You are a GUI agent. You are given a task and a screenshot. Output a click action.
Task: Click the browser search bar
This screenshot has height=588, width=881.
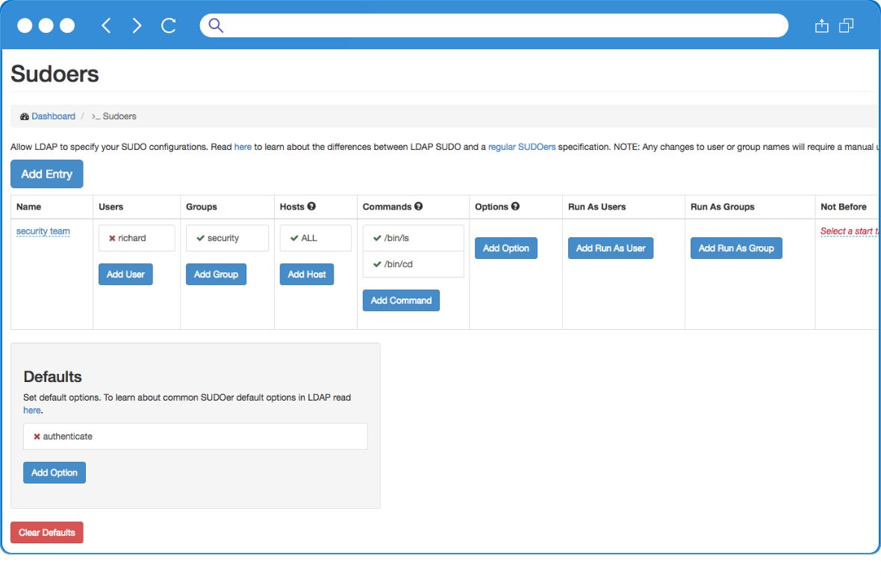coord(493,25)
